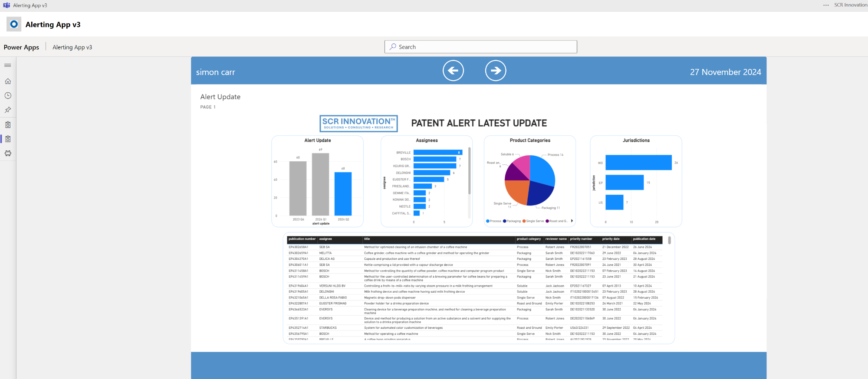The height and width of the screenshot is (379, 868).
Task: Select the US jurisdiction bar
Action: (x=614, y=203)
